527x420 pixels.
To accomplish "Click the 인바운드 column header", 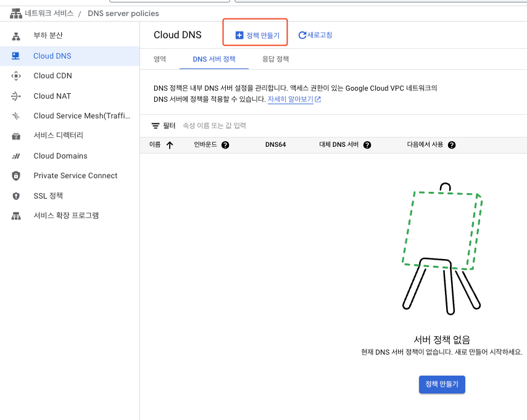I will click(x=205, y=145).
